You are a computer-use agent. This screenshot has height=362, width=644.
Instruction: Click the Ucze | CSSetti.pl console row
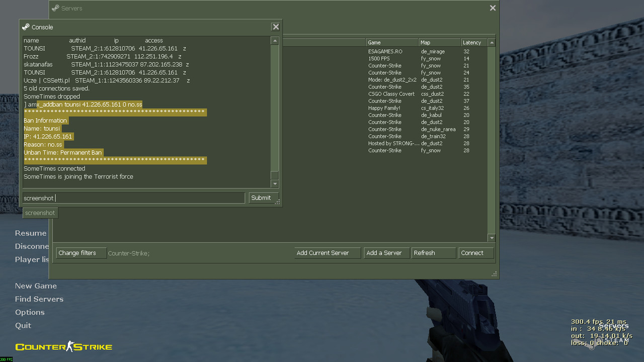point(107,80)
